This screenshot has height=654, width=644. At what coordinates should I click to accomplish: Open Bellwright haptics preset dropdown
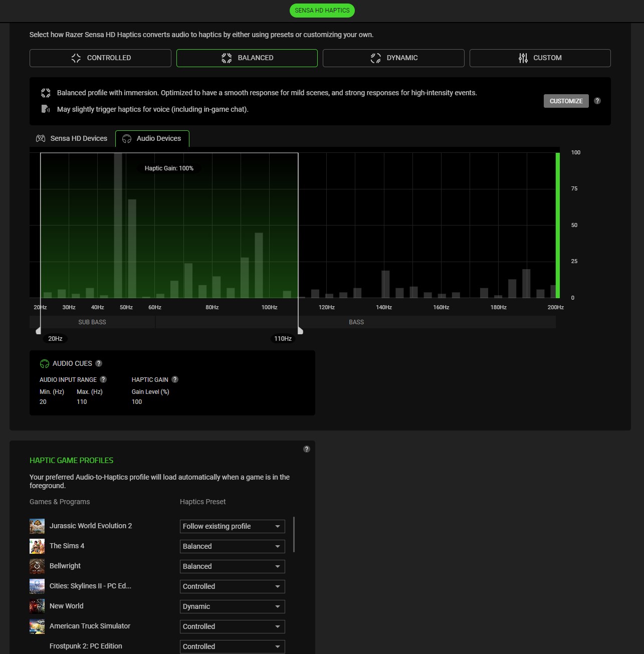click(x=233, y=566)
